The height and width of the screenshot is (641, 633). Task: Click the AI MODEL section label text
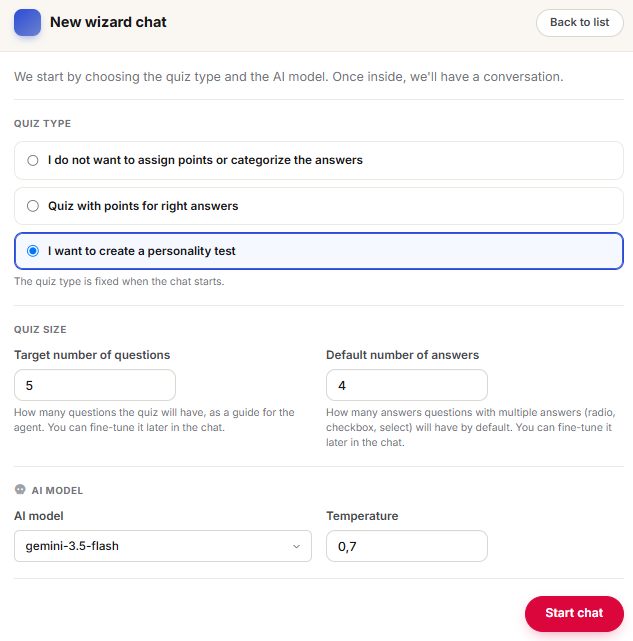[x=57, y=491]
